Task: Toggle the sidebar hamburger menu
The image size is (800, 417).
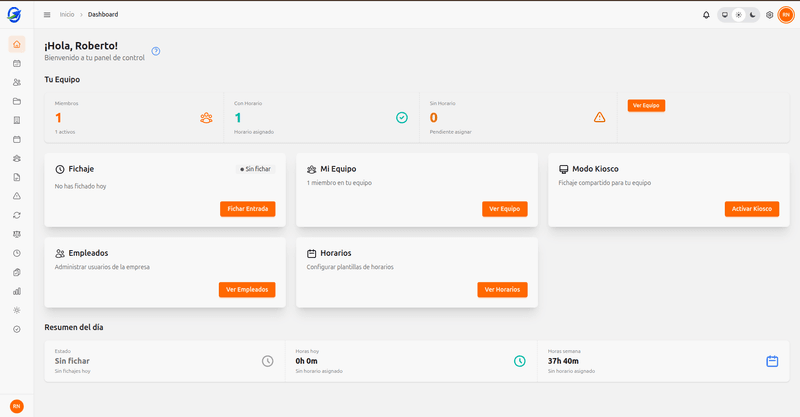Action: pos(47,15)
